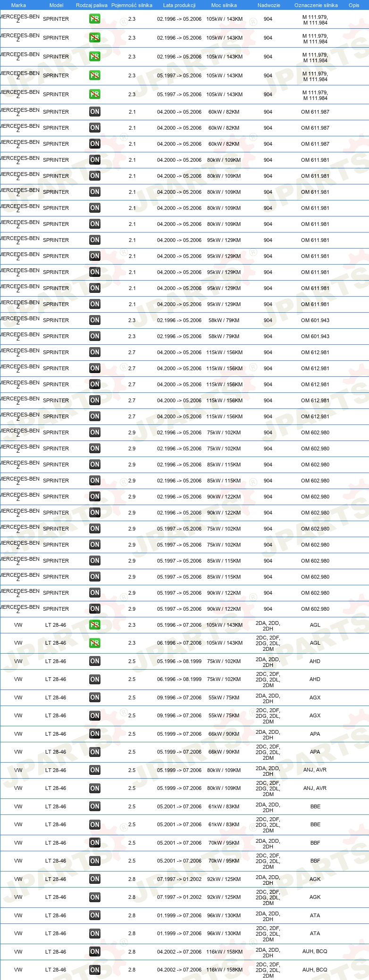Click 96kW / 130KM in the ATA 2DC row
The height and width of the screenshot is (980, 369).
pyautogui.click(x=224, y=933)
